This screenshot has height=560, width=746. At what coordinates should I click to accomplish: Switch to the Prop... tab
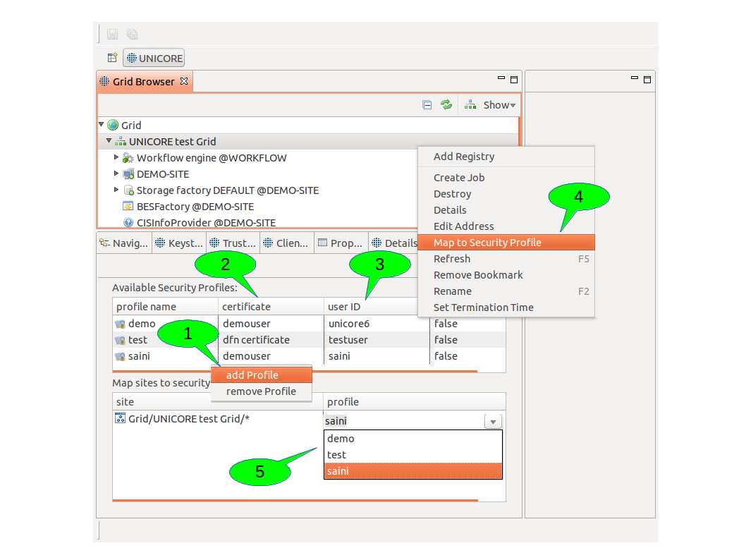point(341,243)
